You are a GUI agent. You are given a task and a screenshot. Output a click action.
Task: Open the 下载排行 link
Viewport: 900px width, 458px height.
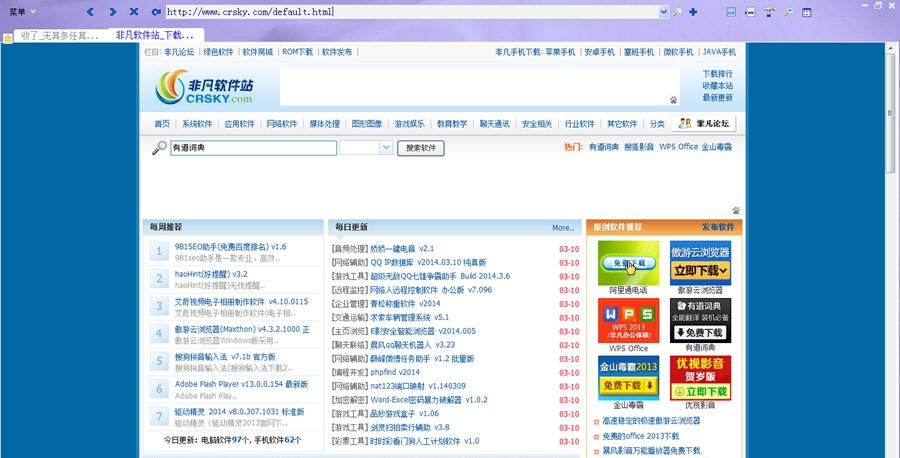(x=717, y=73)
